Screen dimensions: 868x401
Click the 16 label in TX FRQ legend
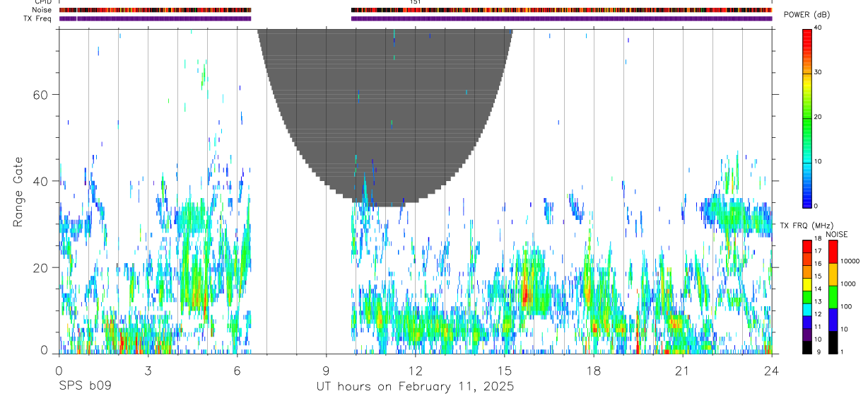[x=818, y=264]
